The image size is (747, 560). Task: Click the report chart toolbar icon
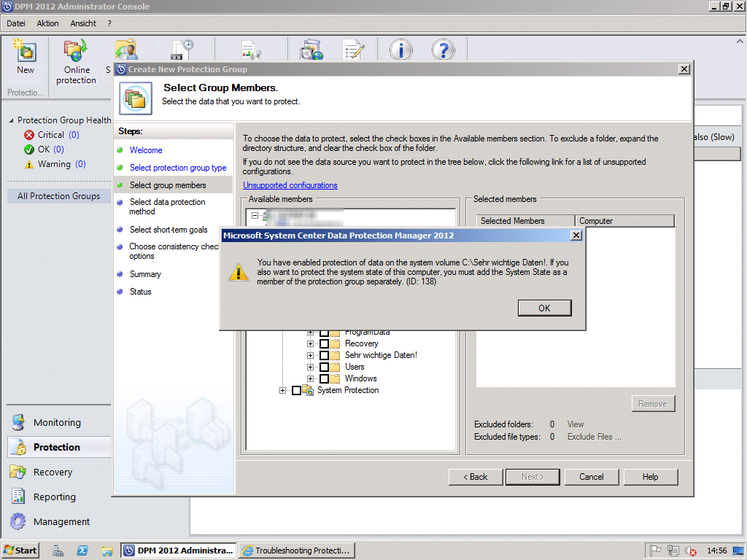(x=251, y=50)
